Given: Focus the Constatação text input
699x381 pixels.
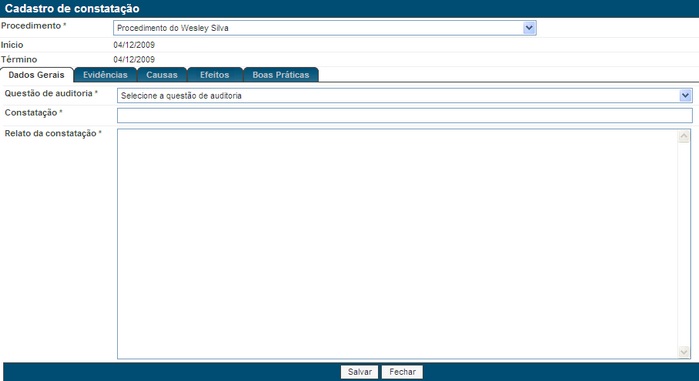Looking at the screenshot, I should point(405,115).
